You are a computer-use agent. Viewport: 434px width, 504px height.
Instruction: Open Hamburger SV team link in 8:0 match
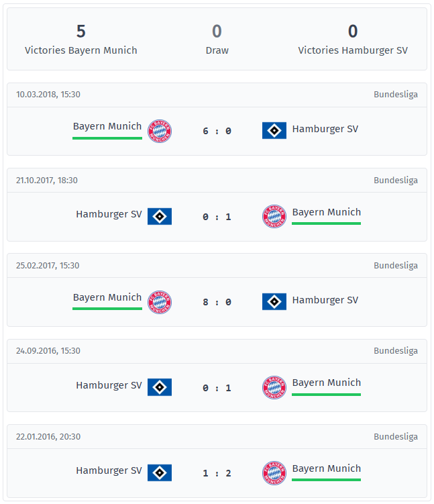[325, 300]
